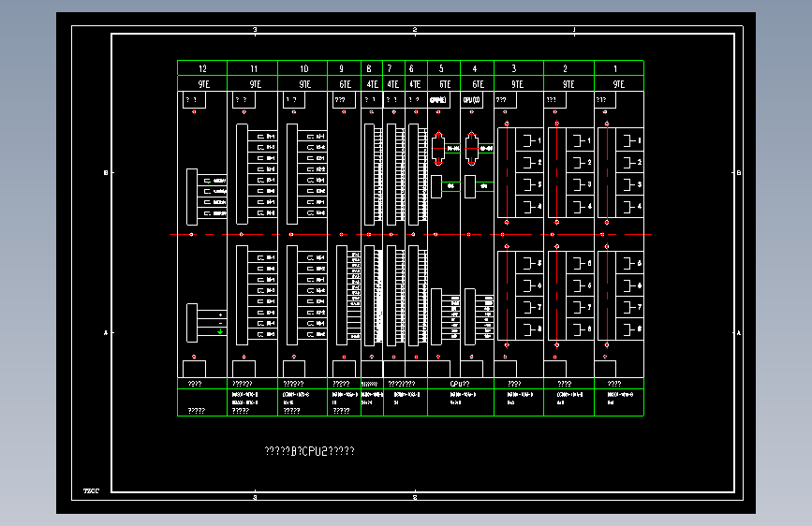Select slot number 5 in green header row
812x526 pixels.
pyautogui.click(x=441, y=68)
